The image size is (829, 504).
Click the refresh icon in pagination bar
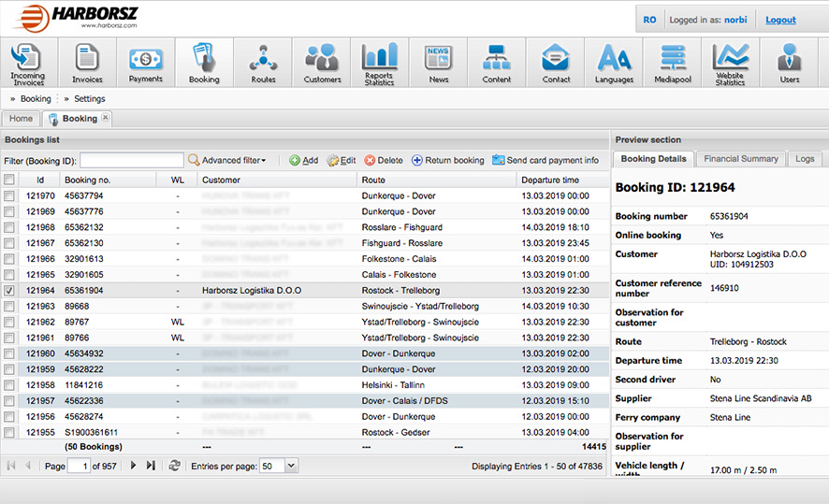pos(174,466)
